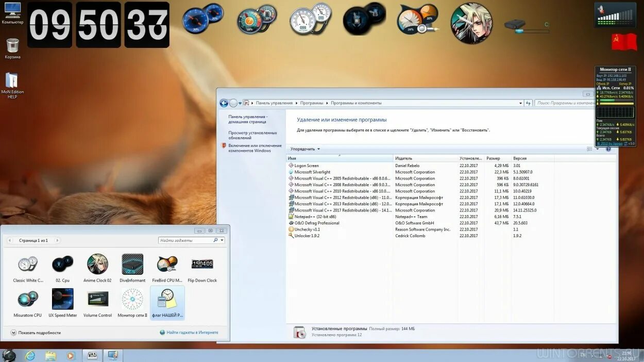Open Включение или отключение компонентов Windows
This screenshot has height=362, width=644.
tap(255, 148)
